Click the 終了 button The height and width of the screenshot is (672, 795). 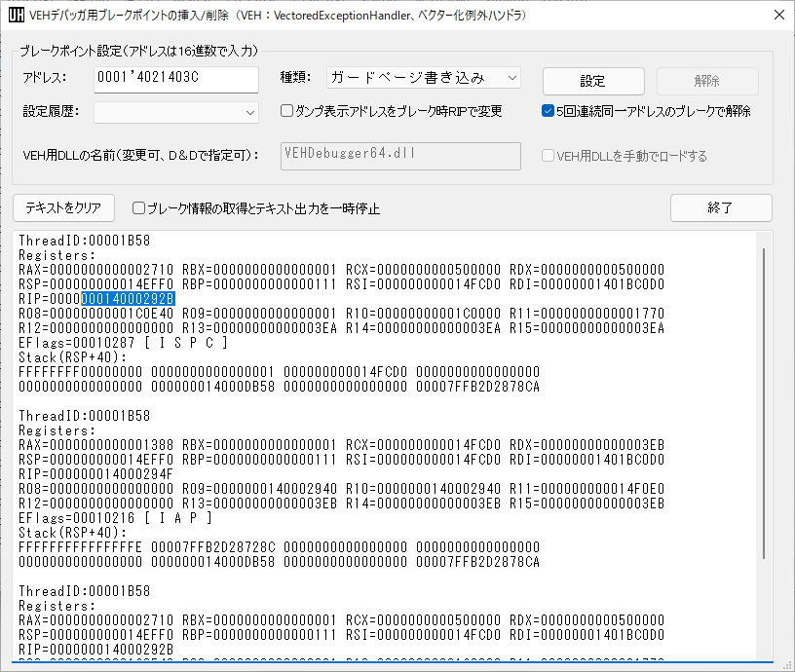(x=721, y=207)
